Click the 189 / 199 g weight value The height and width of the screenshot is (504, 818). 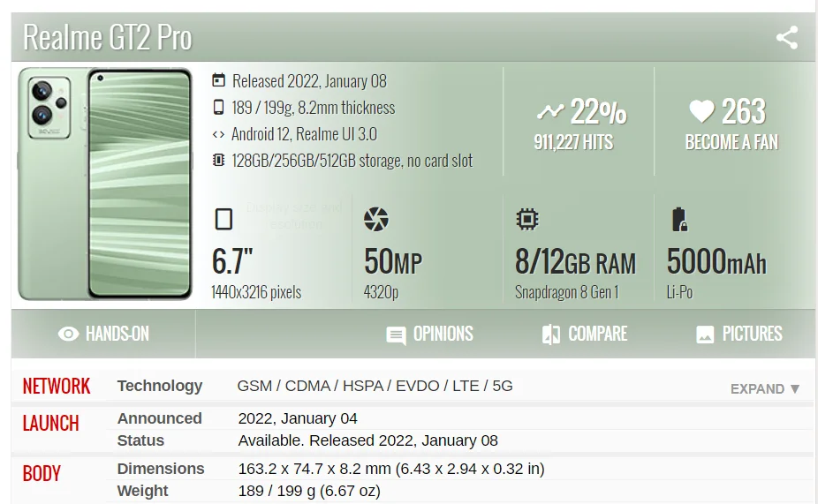[x=309, y=491]
